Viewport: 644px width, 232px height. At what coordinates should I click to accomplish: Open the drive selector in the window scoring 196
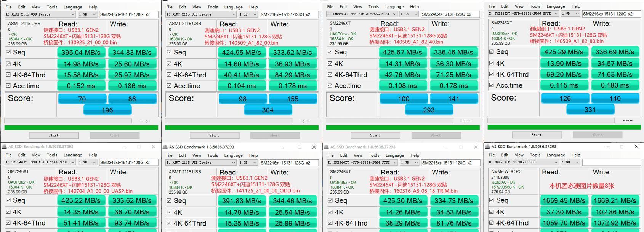[x=40, y=14]
